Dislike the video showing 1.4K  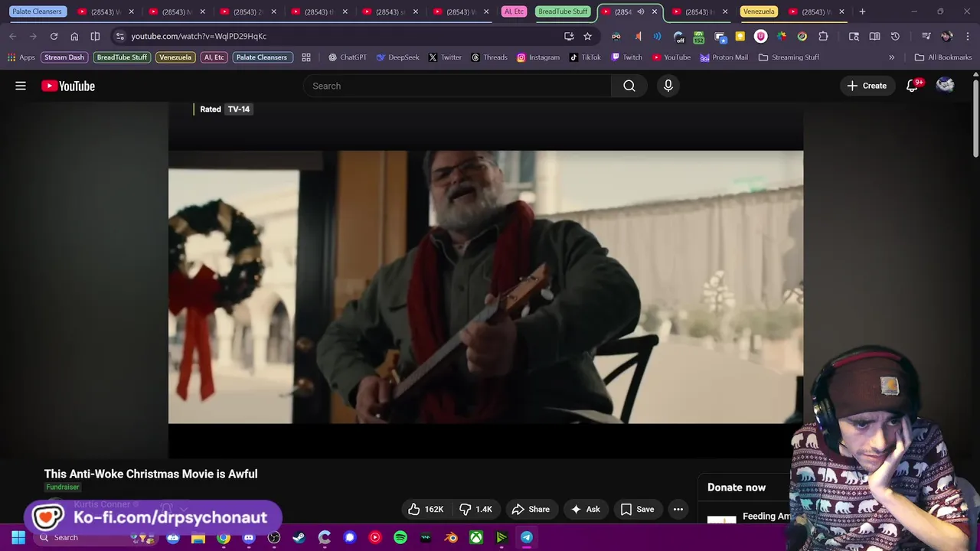[x=475, y=509]
